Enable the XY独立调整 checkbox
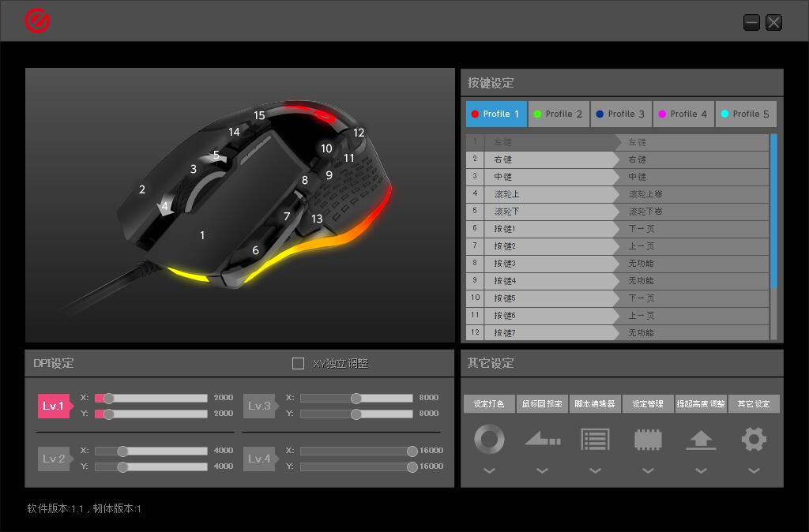 pos(298,363)
